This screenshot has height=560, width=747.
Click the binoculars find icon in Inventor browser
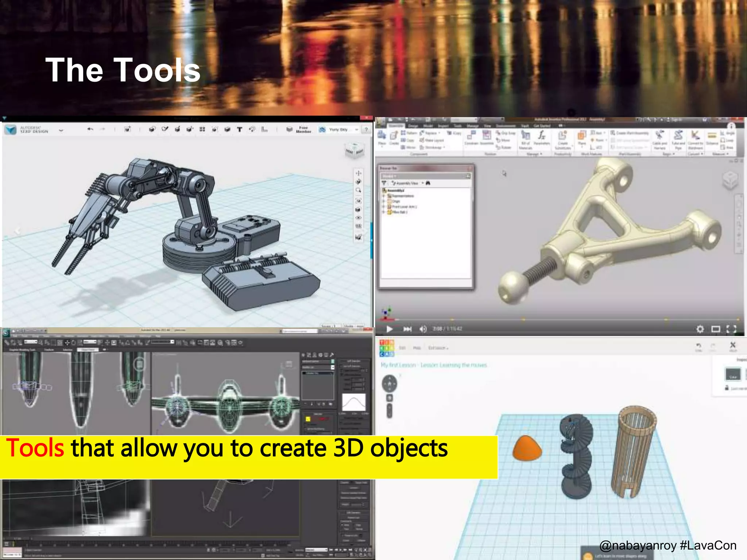[x=428, y=183]
